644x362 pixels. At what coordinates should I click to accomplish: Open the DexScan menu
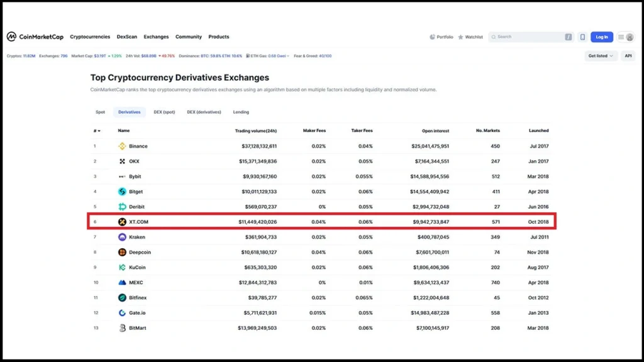pyautogui.click(x=127, y=37)
